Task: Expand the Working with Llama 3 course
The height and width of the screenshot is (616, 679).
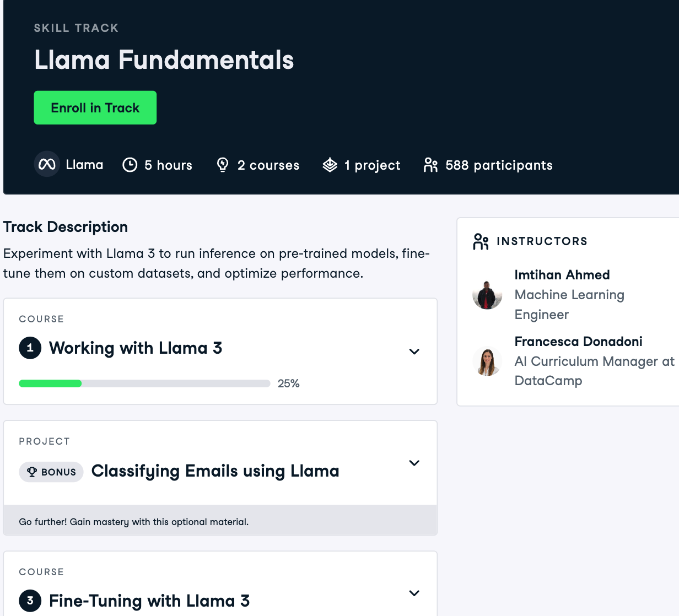Action: (x=414, y=352)
